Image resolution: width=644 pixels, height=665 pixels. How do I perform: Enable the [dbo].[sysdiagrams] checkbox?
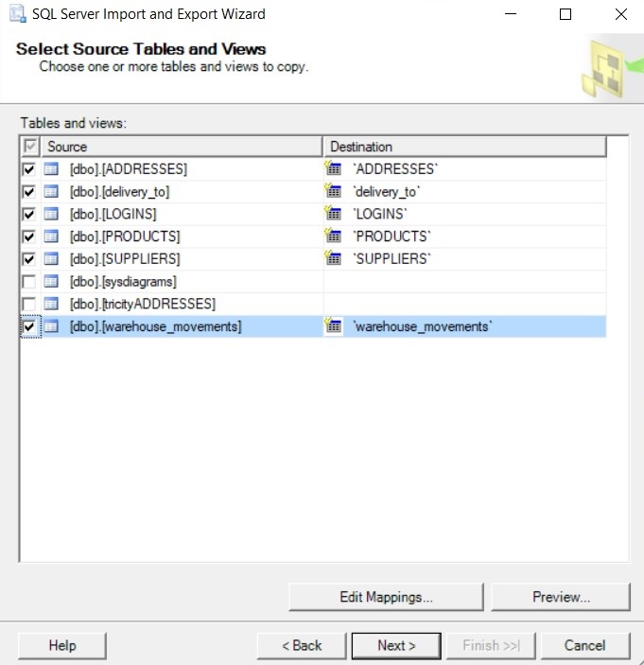29,281
